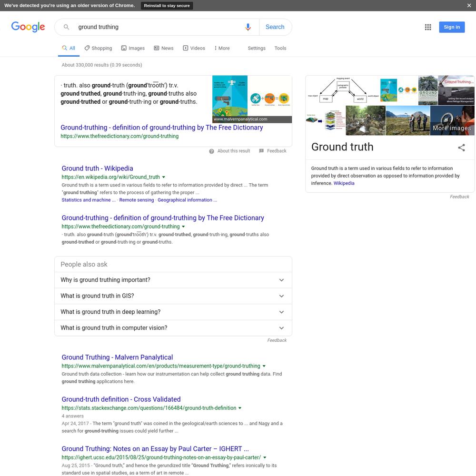Open dropdown arrow beside stats.stackexchange result URL
Viewport: 476px width, 476px height.
240,408
